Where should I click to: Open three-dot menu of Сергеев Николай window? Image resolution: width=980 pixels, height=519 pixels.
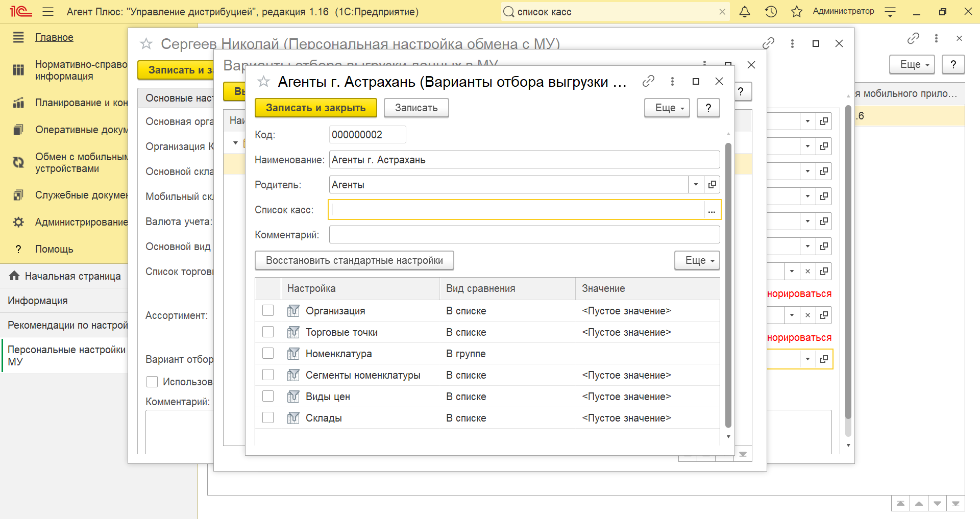point(792,43)
